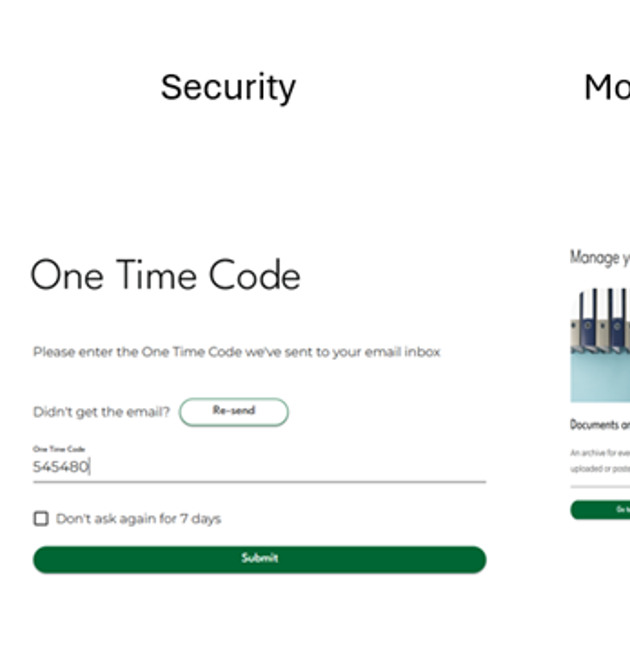Click the Re-send button
This screenshot has width=630, height=650.
pos(233,411)
